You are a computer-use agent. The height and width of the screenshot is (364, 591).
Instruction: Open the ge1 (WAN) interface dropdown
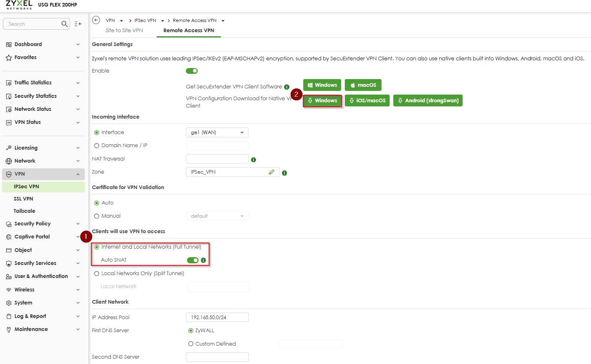217,132
